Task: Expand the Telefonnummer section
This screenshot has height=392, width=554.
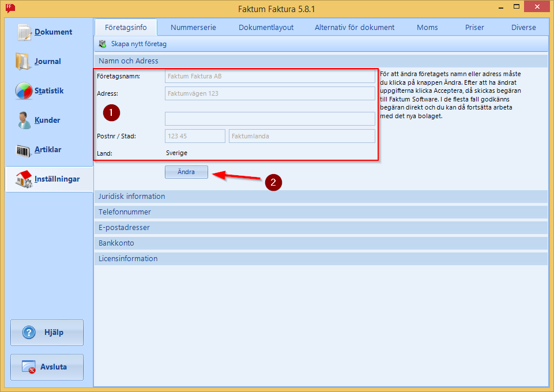Action: [x=321, y=212]
